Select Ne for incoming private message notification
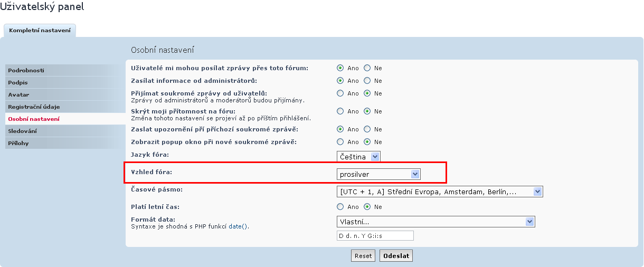Image resolution: width=644 pixels, height=267 pixels. [367, 129]
